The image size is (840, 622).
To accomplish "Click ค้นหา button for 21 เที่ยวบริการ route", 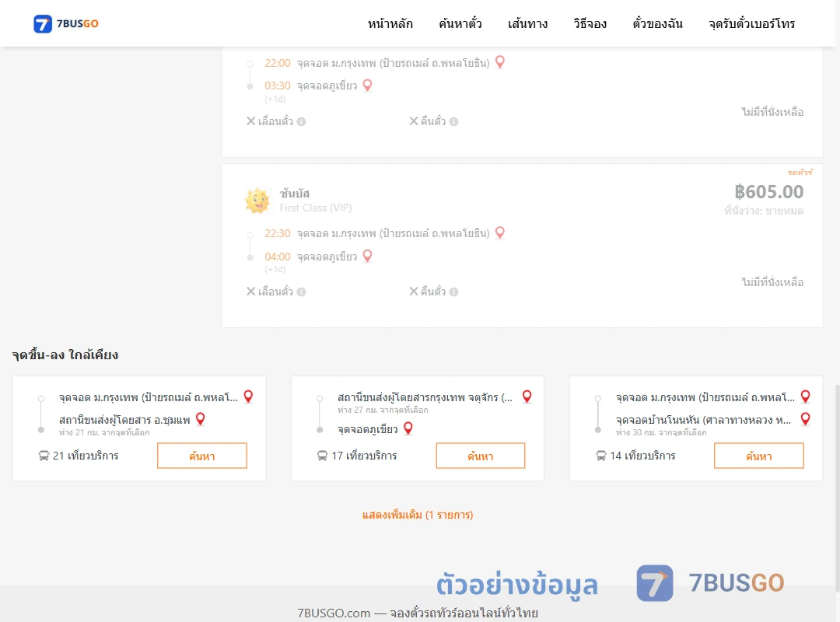I will click(202, 456).
